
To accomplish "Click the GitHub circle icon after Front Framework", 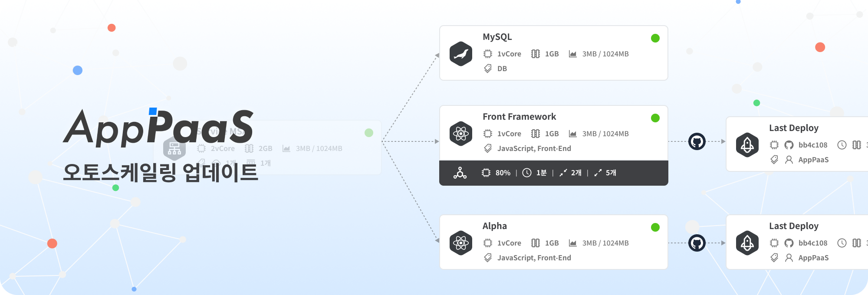I will [x=697, y=141].
